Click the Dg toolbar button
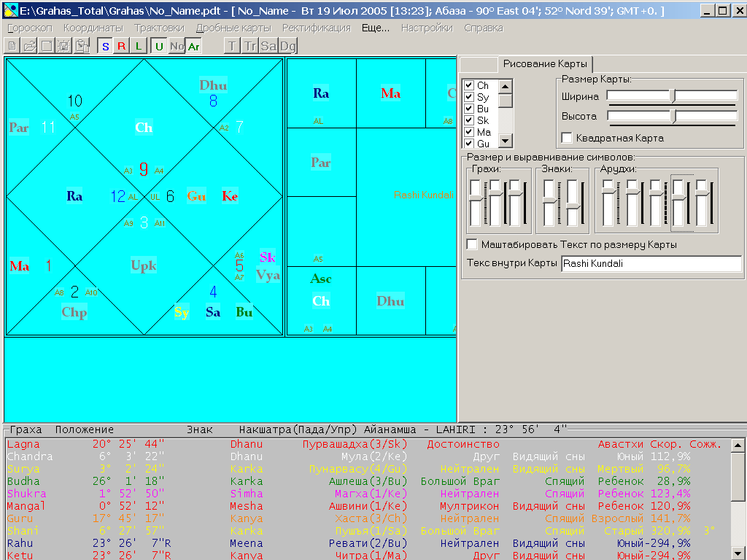Image resolution: width=747 pixels, height=560 pixels. pos(288,46)
